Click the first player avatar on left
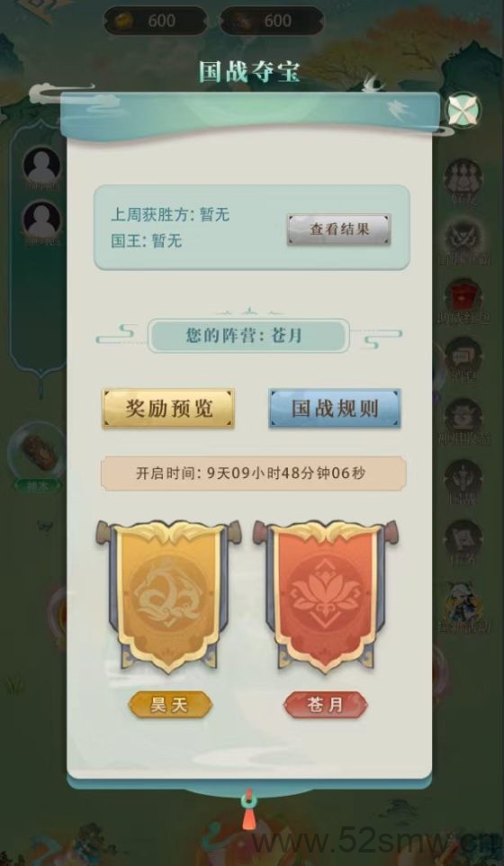The image size is (504, 866). [x=42, y=165]
